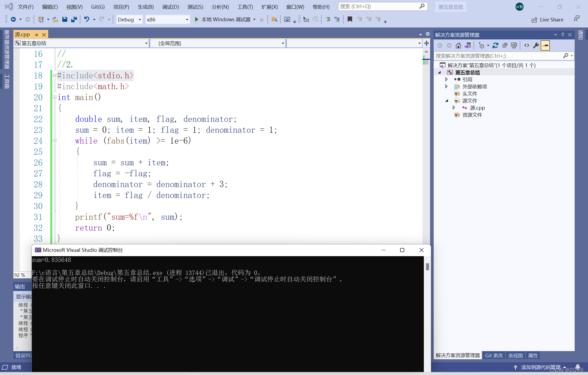
Task: Click the Solution Explorer Home icon
Action: 458,45
